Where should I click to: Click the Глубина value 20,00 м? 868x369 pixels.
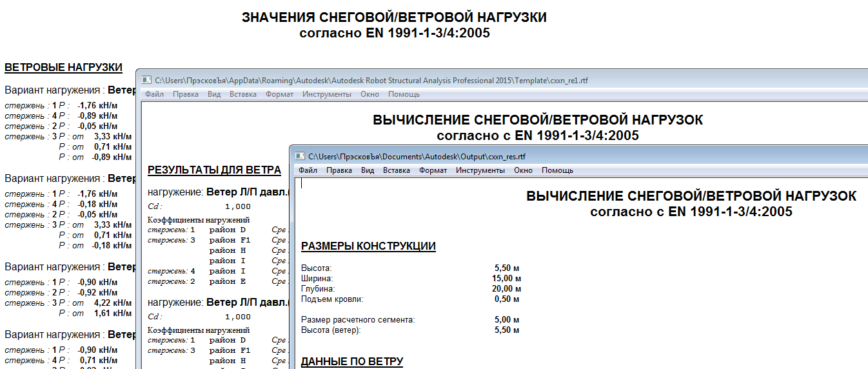tap(507, 289)
